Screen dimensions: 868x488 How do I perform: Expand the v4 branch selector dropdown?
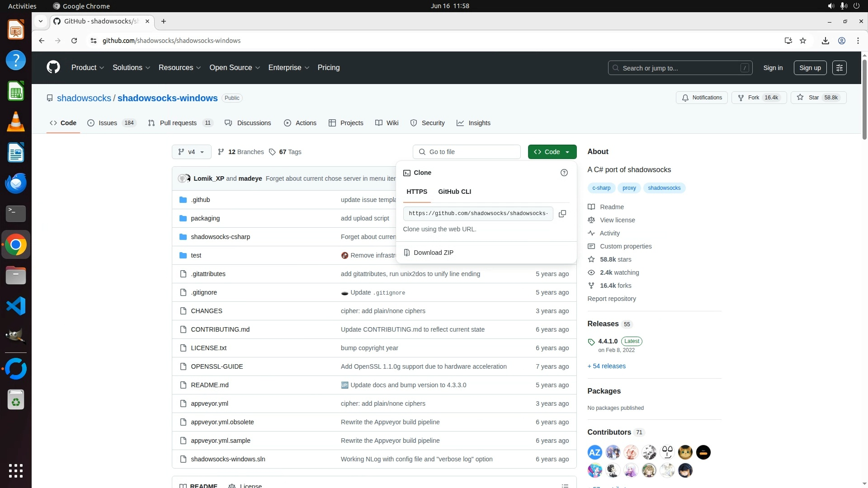click(191, 152)
